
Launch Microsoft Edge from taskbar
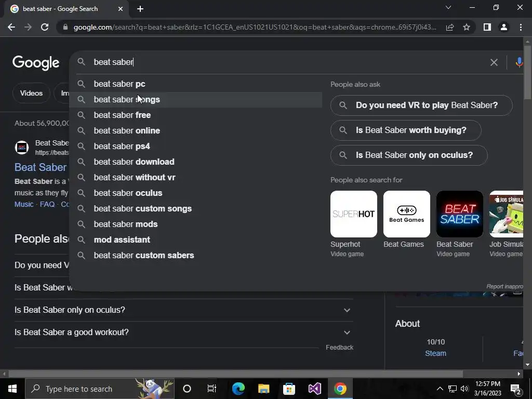point(238,389)
